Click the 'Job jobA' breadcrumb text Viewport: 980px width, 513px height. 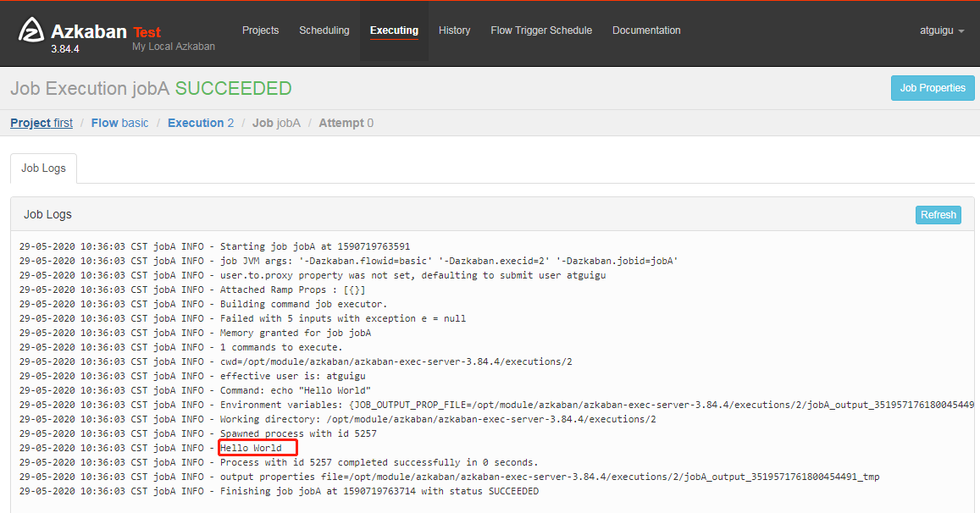coord(276,123)
